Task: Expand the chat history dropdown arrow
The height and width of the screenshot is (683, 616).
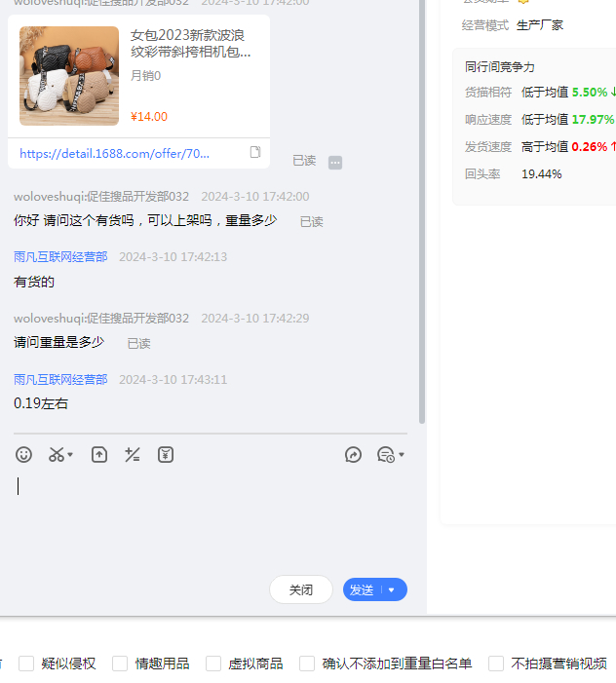Action: 401,455
